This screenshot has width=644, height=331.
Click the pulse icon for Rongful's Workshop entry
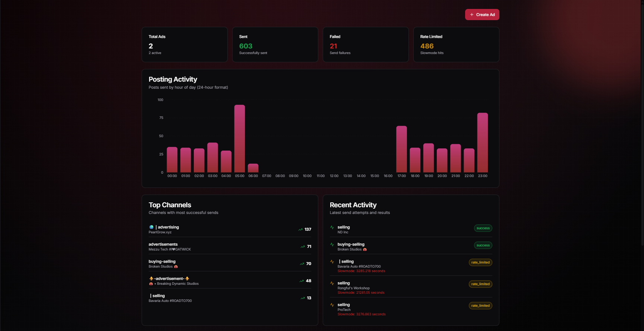332,283
